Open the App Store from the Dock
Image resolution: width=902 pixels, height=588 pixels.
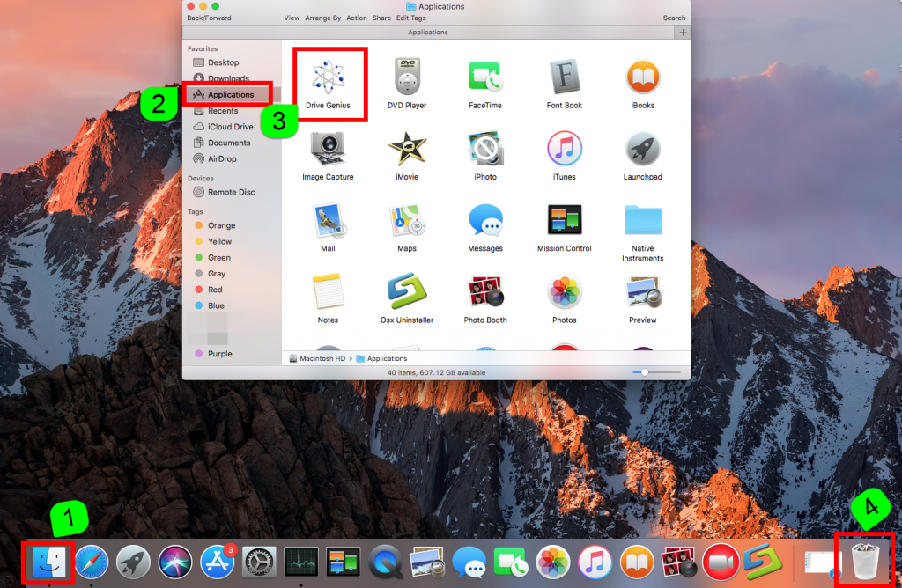(218, 561)
